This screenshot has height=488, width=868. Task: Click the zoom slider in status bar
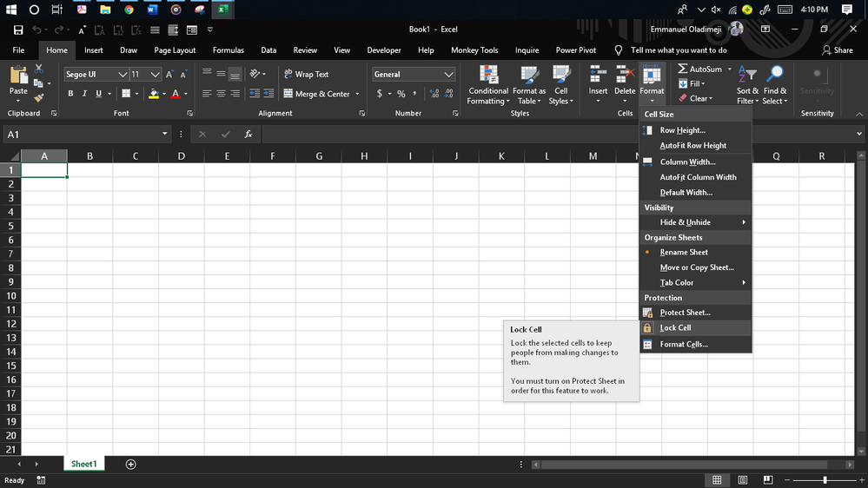(x=825, y=480)
